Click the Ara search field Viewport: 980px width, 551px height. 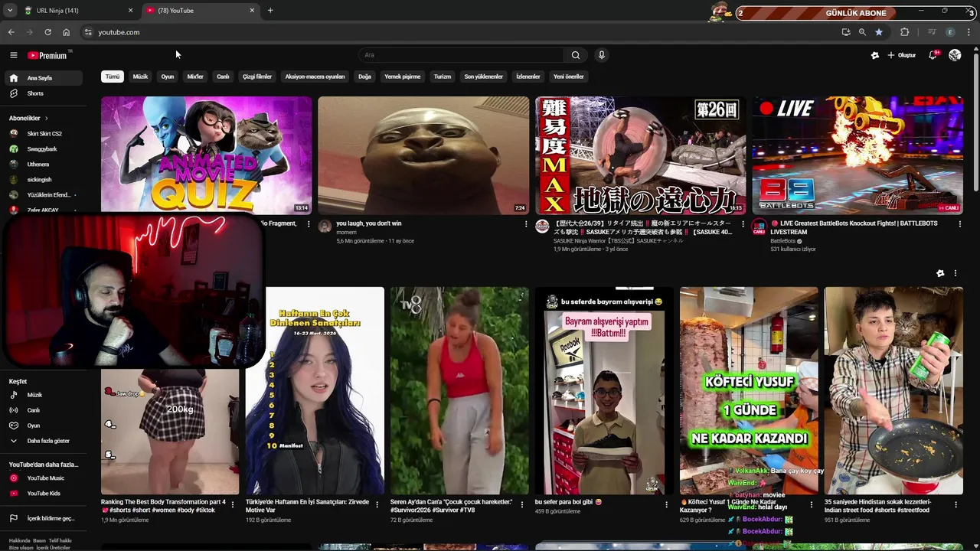(461, 55)
